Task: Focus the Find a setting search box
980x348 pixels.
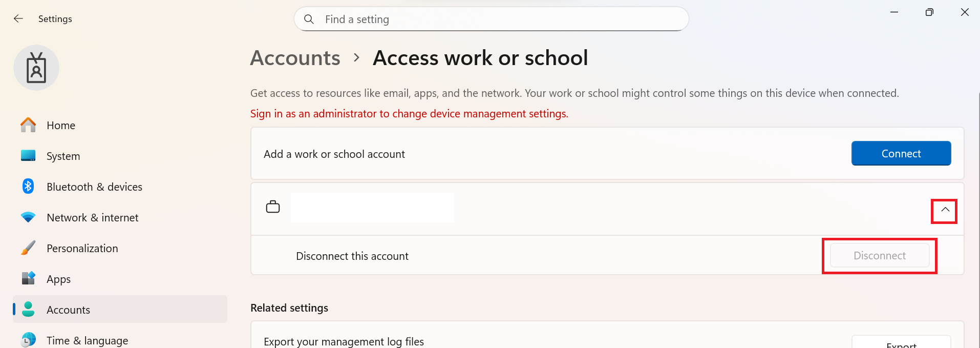Action: pos(491,19)
